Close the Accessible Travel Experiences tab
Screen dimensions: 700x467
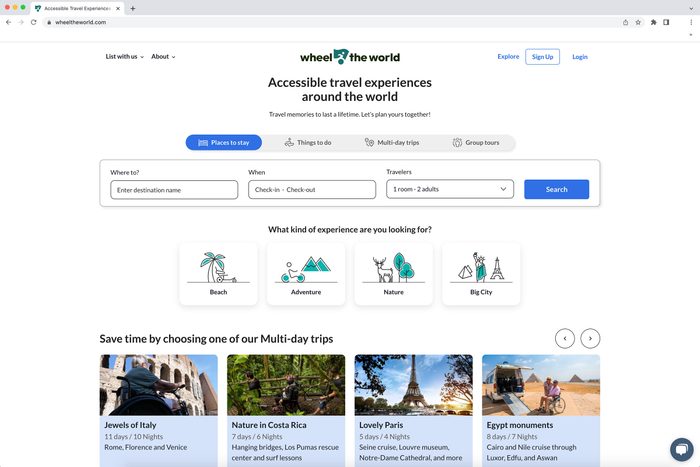point(118,8)
